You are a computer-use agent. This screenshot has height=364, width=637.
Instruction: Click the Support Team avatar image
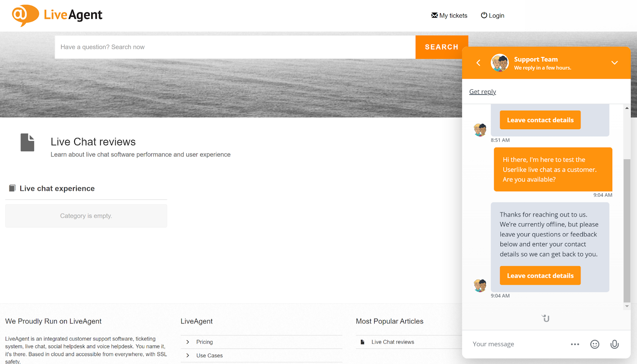500,63
